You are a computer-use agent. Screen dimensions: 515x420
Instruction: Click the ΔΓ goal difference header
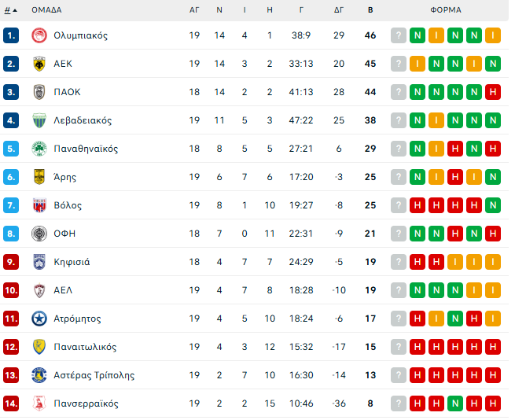tap(339, 10)
